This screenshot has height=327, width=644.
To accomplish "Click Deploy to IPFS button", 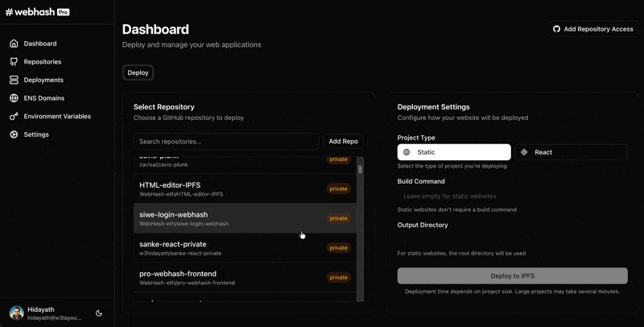I will 513,276.
